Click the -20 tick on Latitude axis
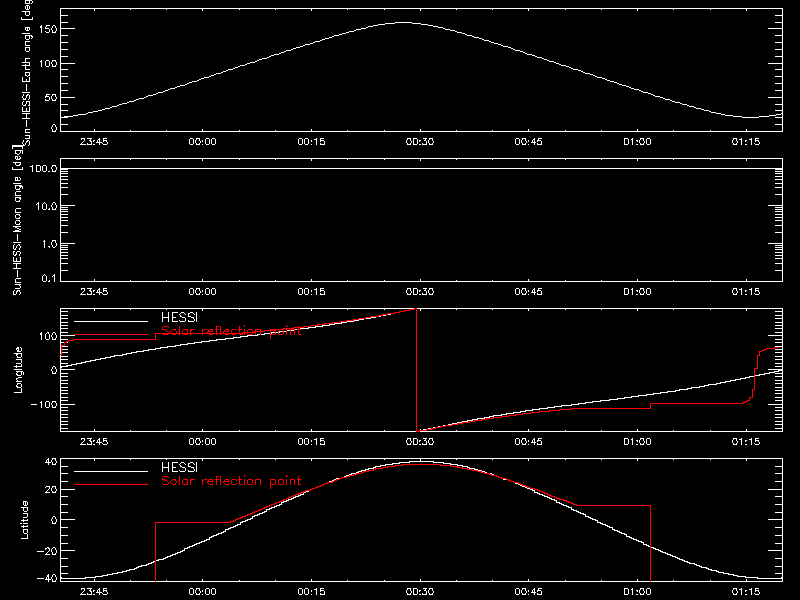This screenshot has height=600, width=800. point(47,551)
